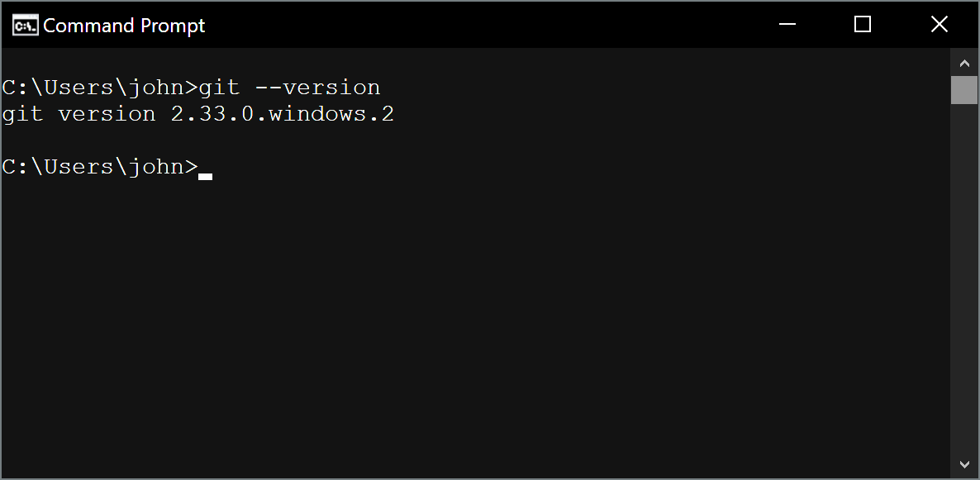Screen dimensions: 980x480
Task: Click the scrollbar up arrow
Action: click(x=963, y=63)
